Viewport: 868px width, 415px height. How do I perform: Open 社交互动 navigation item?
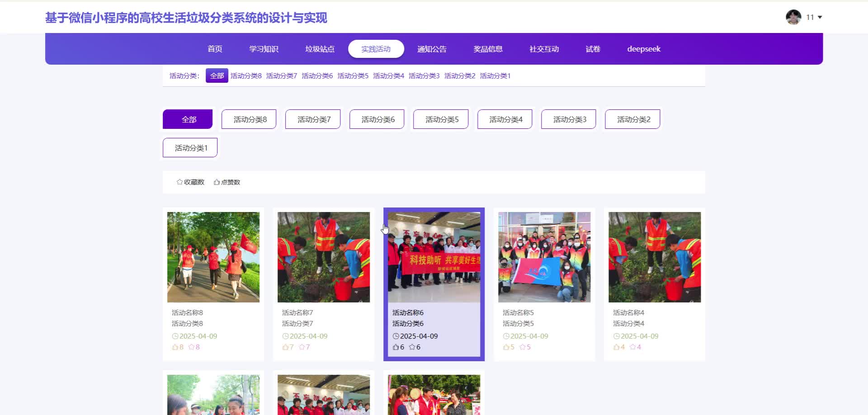click(x=544, y=49)
